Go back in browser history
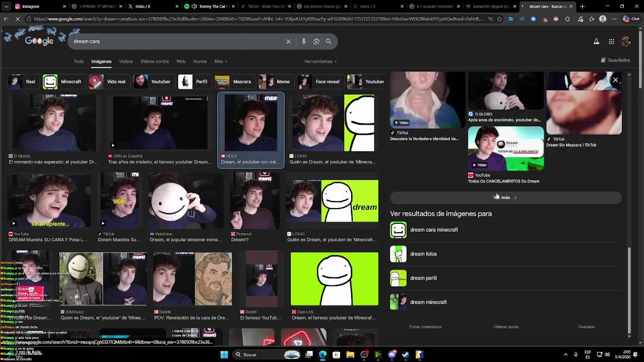Image resolution: width=644 pixels, height=362 pixels. point(6,19)
